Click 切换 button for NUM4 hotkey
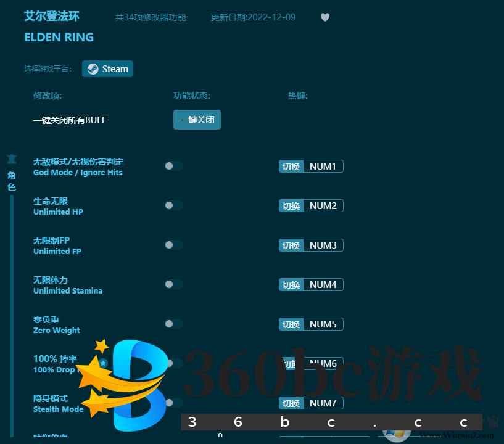Image resolution: width=504 pixels, height=444 pixels. 291,285
